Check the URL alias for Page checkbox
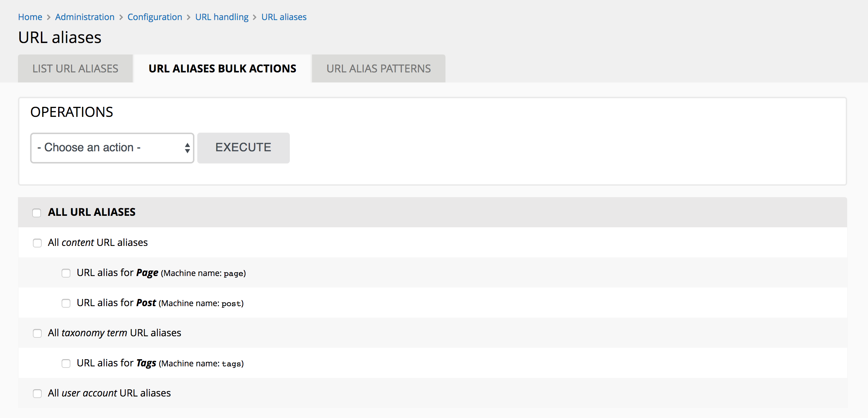Screen dimensions: 868x418 66,273
